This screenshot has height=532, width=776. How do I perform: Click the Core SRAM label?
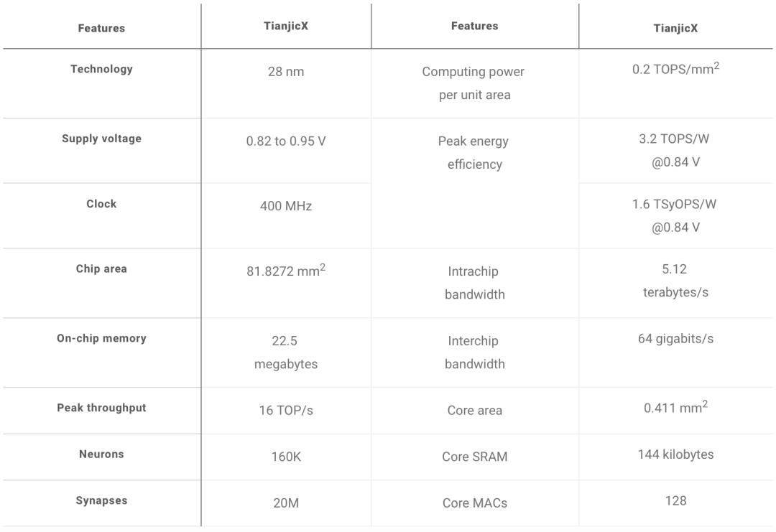click(474, 457)
